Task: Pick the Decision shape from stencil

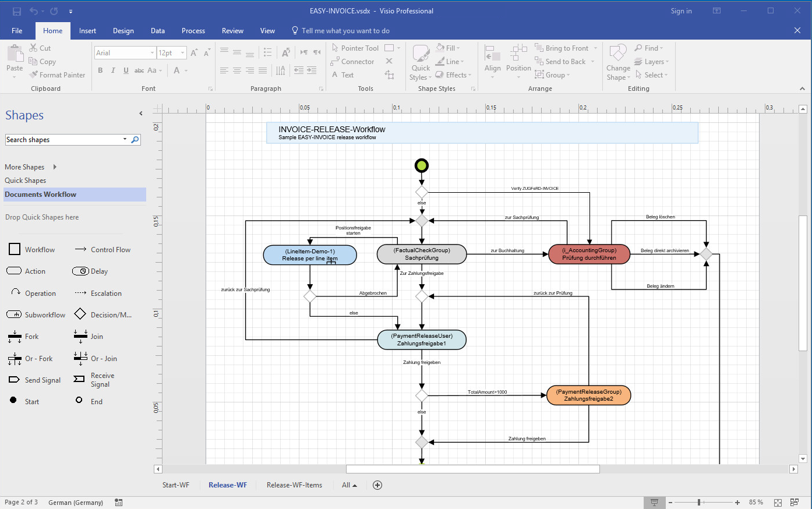Action: 80,314
